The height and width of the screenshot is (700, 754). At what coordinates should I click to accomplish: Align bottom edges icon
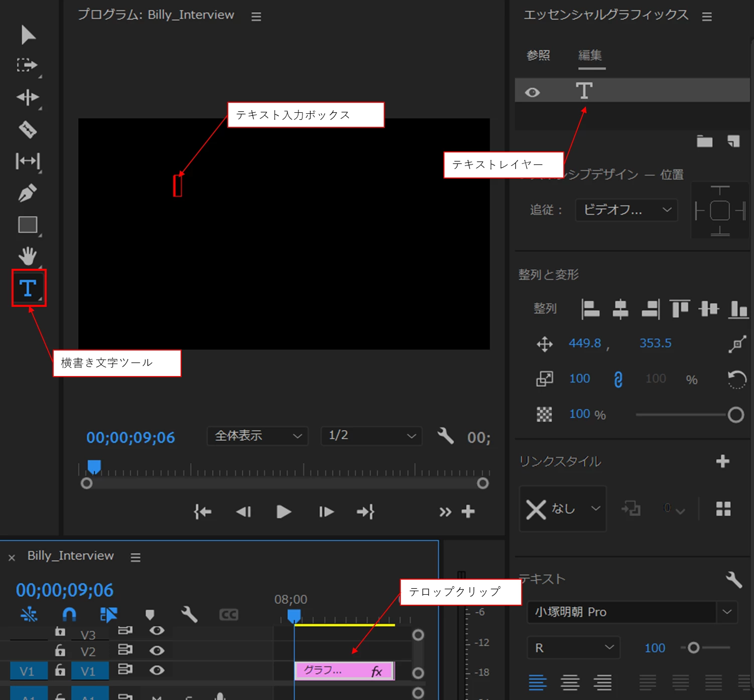click(x=739, y=308)
